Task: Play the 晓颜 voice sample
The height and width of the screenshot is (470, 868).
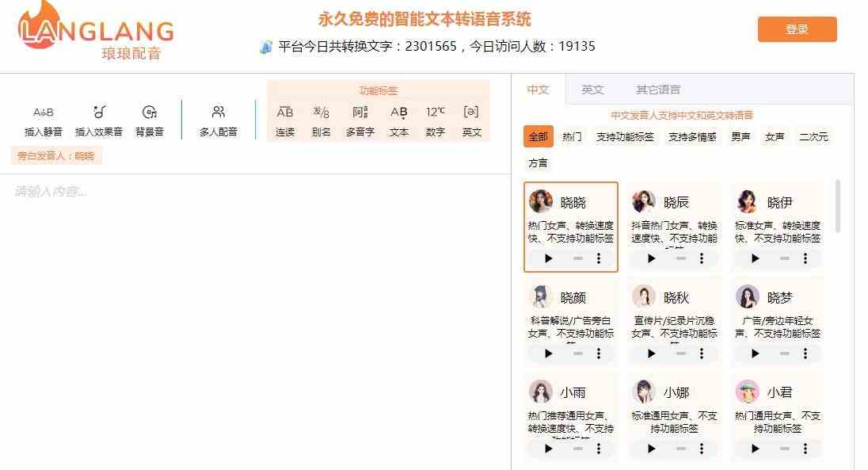Action: (549, 353)
